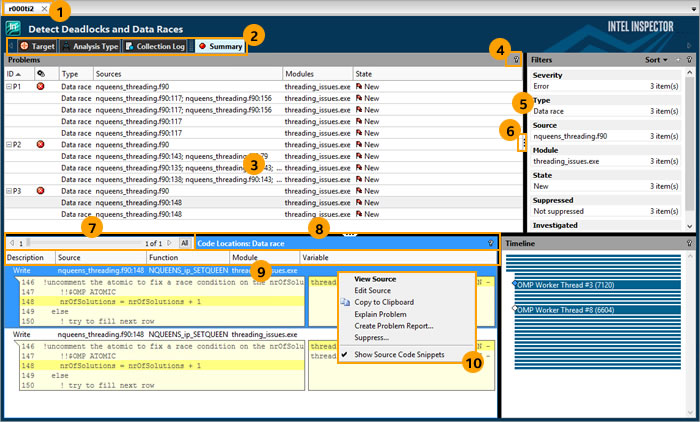Select OMP Worker Thread #3 timeline bar
Image resolution: width=700 pixels, height=422 pixels.
560,284
